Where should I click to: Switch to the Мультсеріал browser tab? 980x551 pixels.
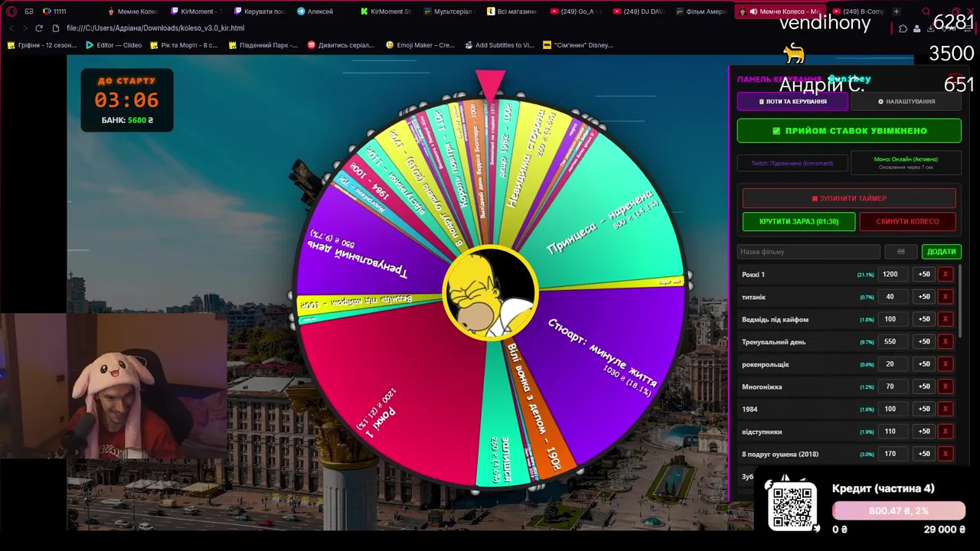click(x=448, y=11)
